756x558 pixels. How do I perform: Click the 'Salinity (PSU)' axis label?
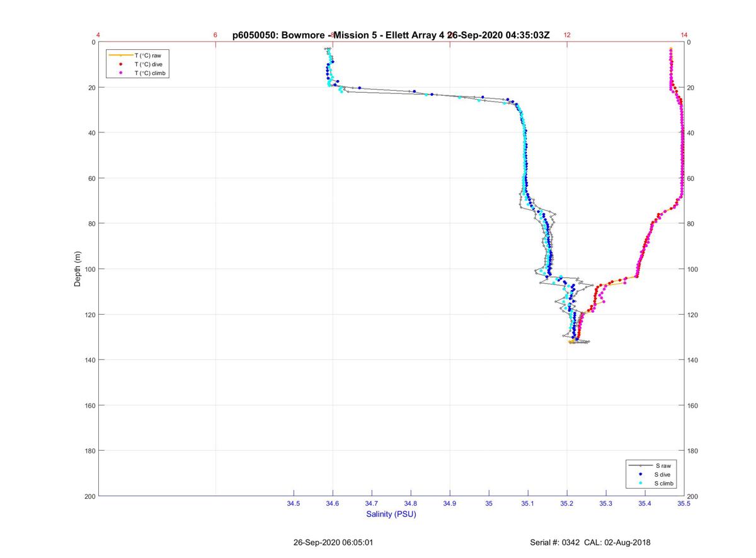(x=391, y=514)
